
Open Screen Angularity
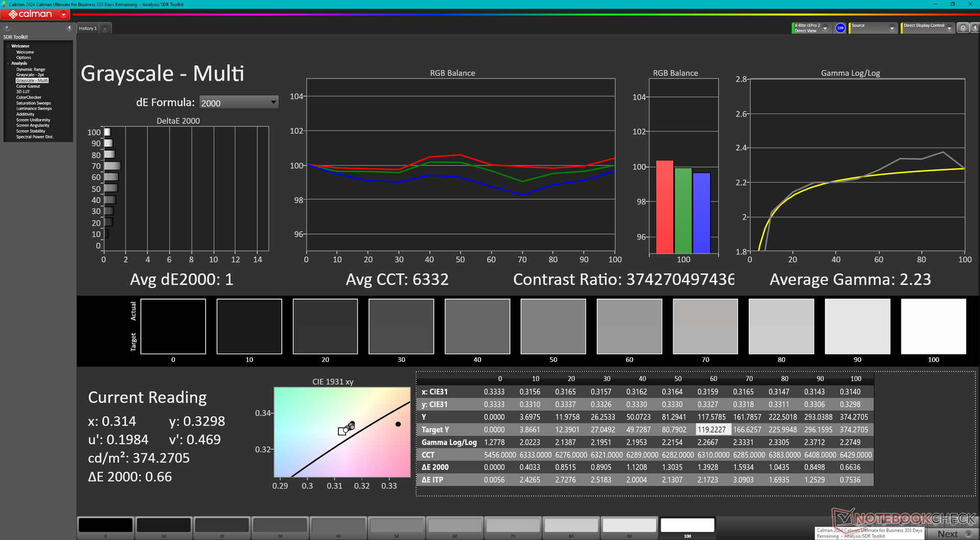[x=33, y=126]
